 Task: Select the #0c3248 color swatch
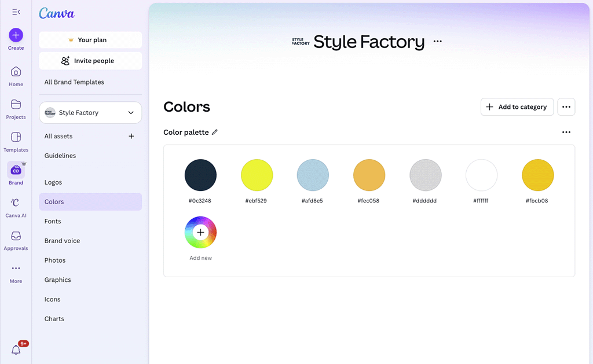coord(200,174)
